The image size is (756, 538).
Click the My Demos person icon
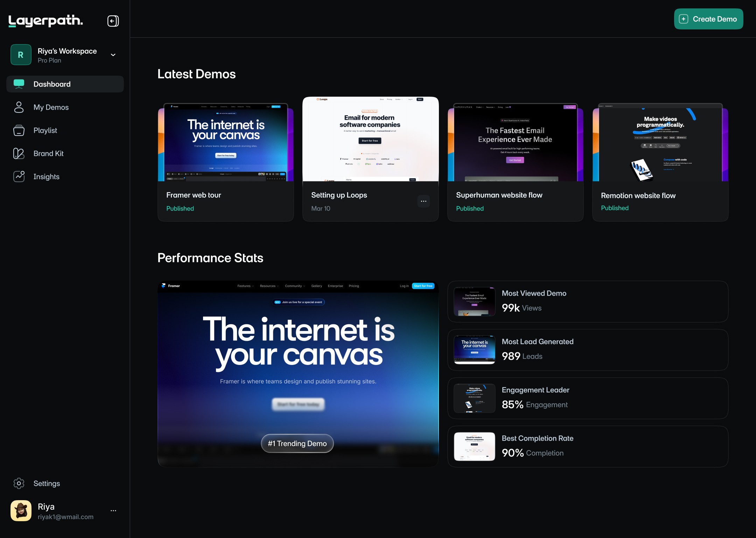coord(19,107)
